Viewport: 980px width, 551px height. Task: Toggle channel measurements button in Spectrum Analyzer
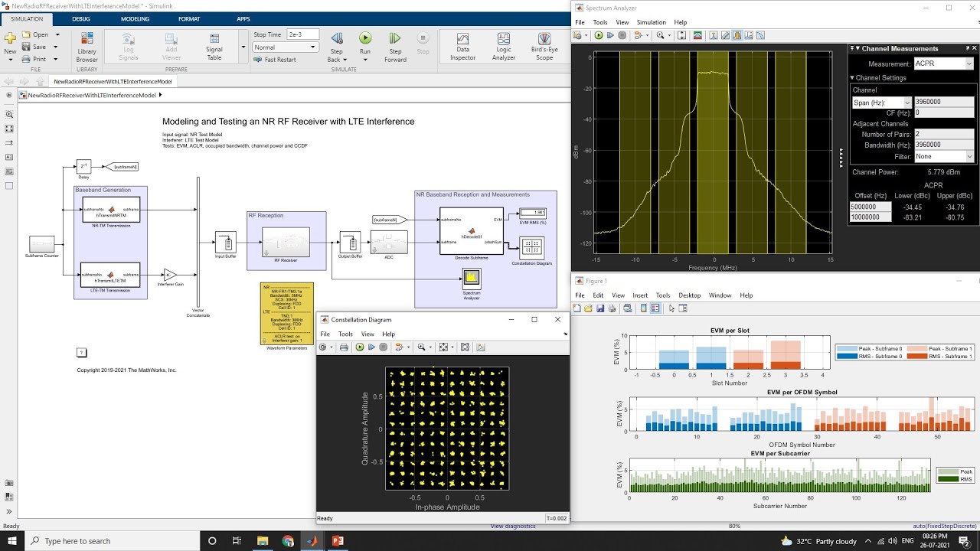point(737,35)
